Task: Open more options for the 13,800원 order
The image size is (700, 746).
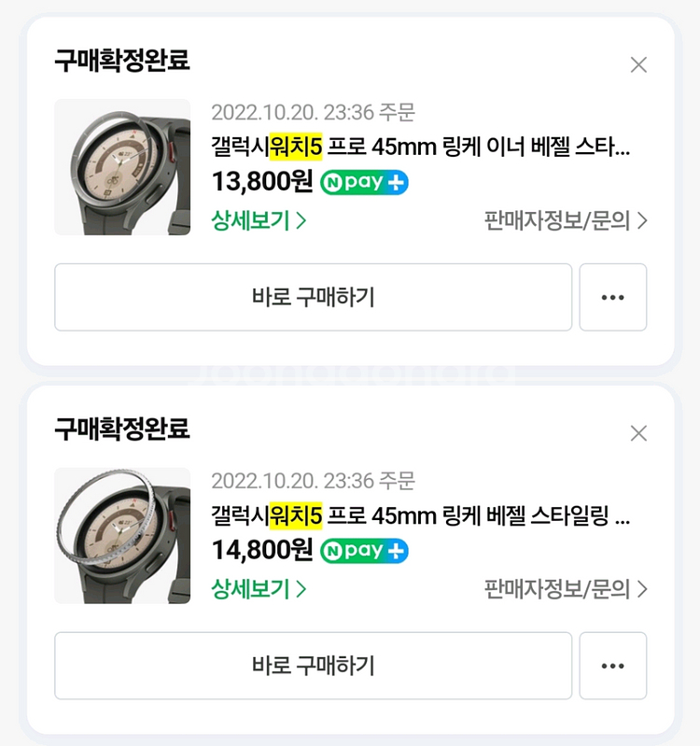Action: 612,297
